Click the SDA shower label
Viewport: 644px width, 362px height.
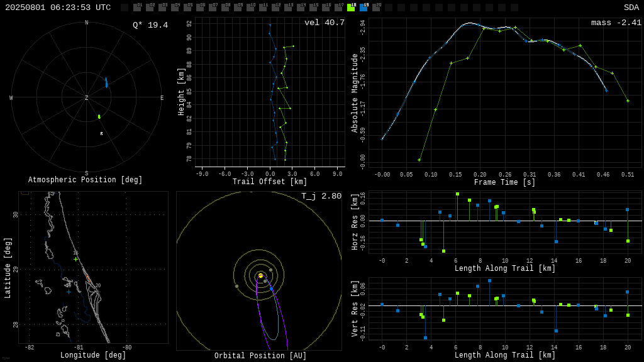[631, 8]
